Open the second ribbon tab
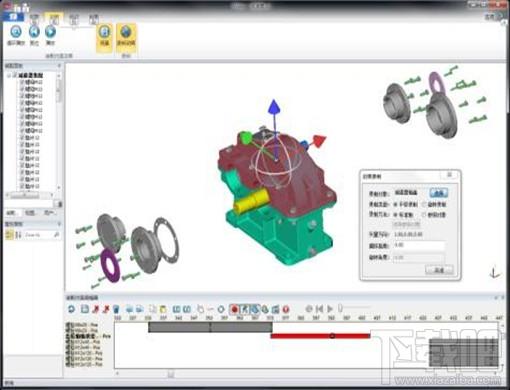Screen dimensions: 510x390 (34, 17)
